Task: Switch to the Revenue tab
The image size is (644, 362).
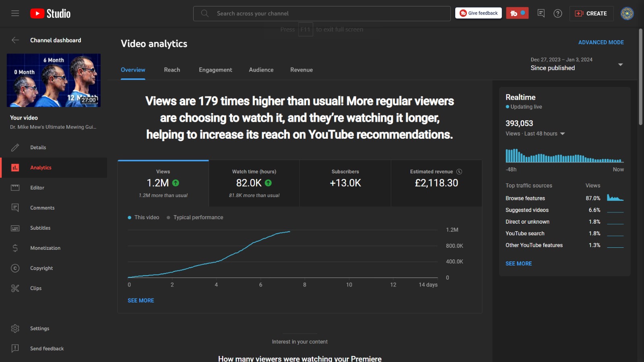Action: point(301,70)
